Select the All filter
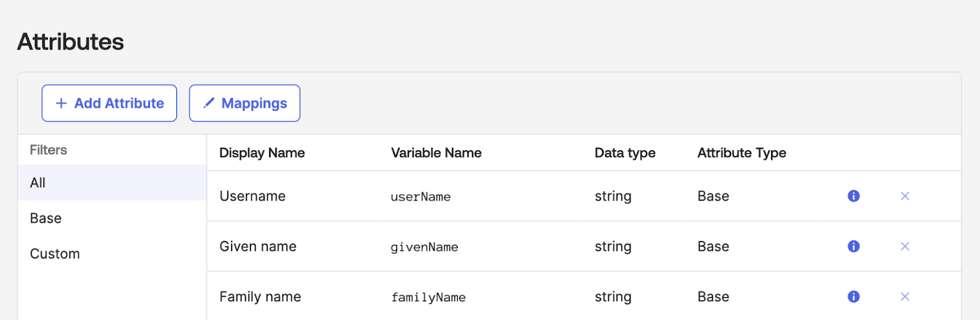 click(x=38, y=183)
